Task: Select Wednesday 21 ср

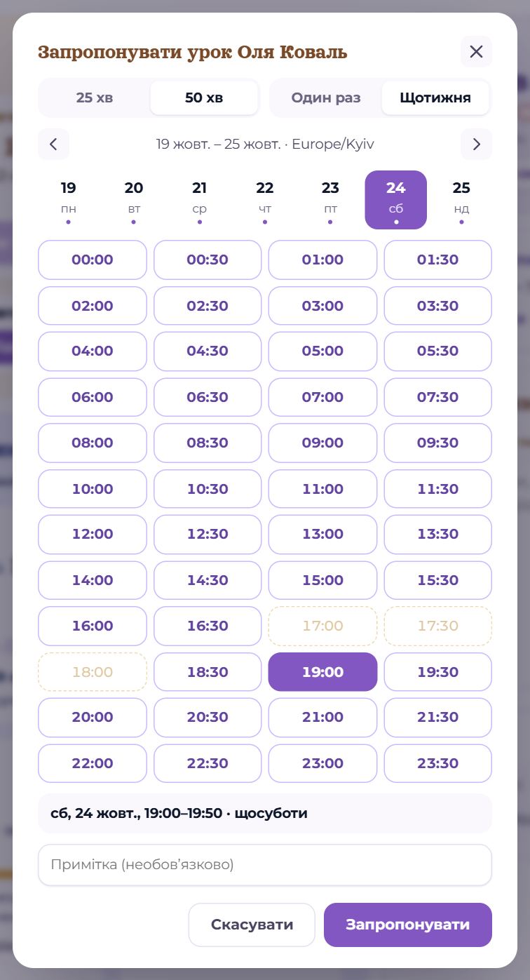Action: click(199, 200)
